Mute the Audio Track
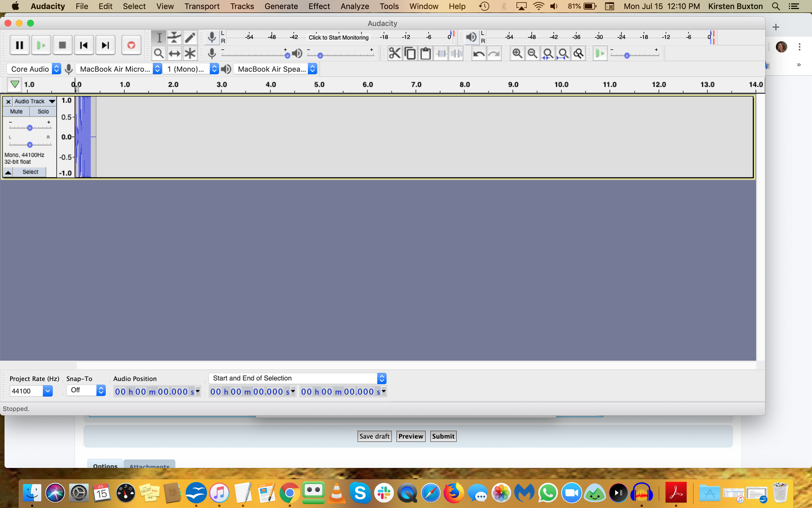 click(x=16, y=111)
